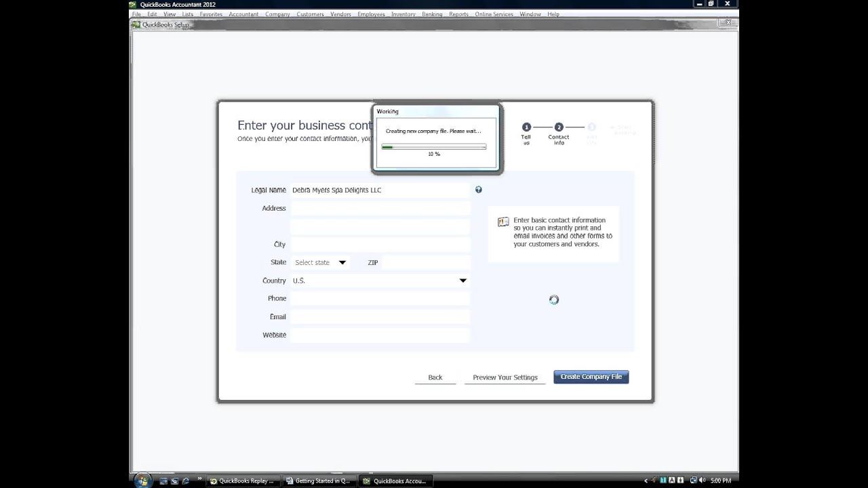868x488 pixels.
Task: Click the 10 % progress text
Action: tap(434, 154)
